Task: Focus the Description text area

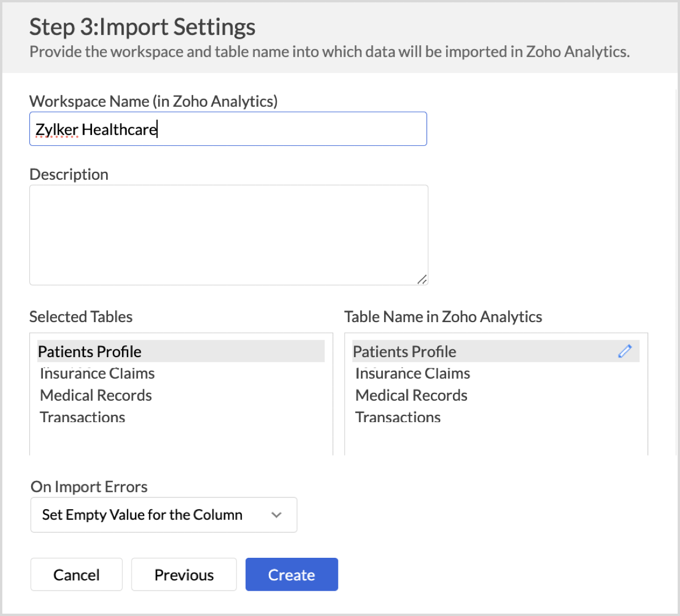Action: point(228,235)
